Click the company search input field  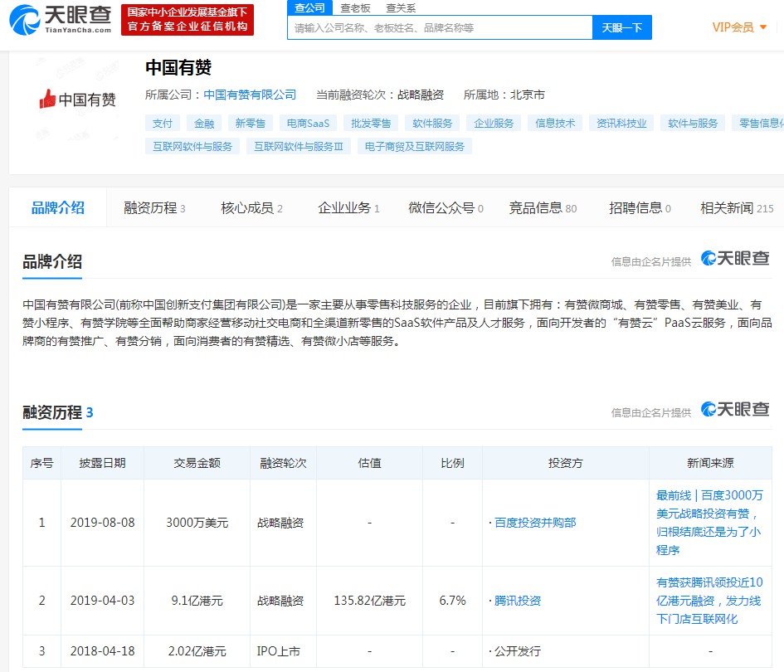click(440, 27)
